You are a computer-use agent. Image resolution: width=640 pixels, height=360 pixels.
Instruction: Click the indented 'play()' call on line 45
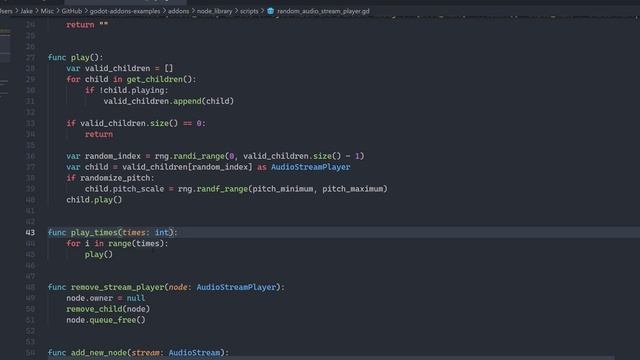coord(99,254)
